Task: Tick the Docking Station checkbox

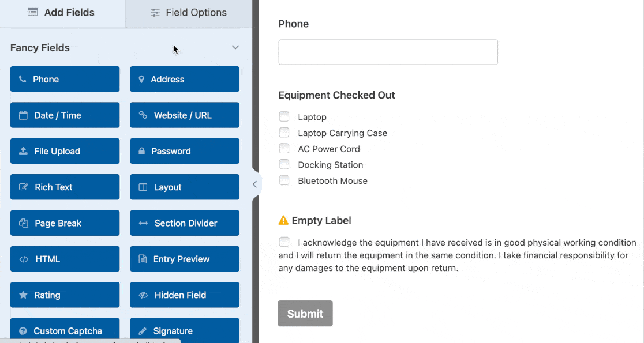Action: [284, 164]
